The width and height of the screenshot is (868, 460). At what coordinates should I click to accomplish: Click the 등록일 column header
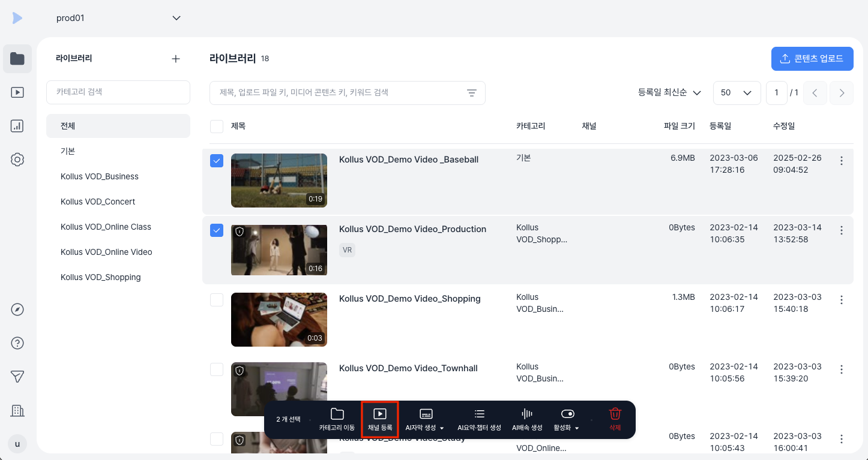click(720, 126)
